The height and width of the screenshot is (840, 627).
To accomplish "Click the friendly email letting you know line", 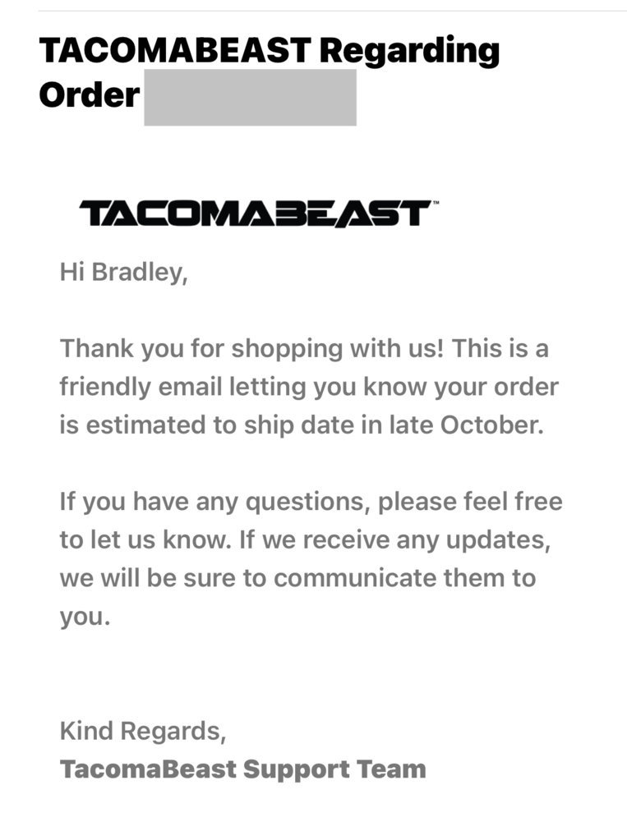I will coord(309,388).
